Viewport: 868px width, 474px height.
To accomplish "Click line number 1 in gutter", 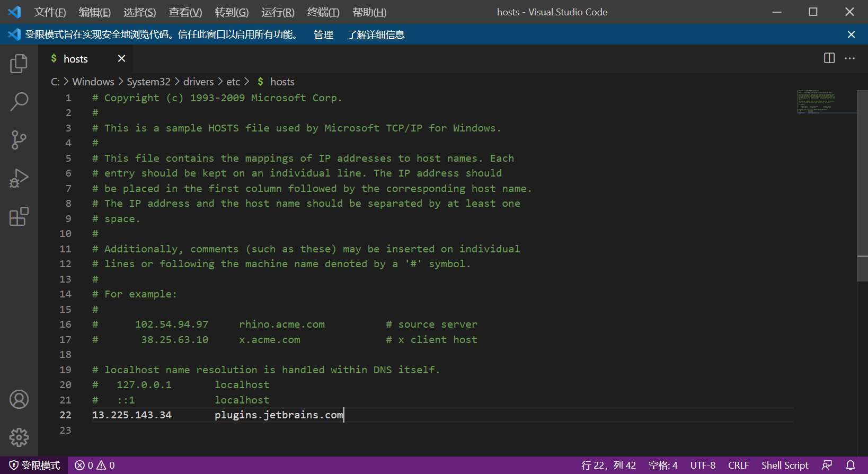I will [x=68, y=98].
